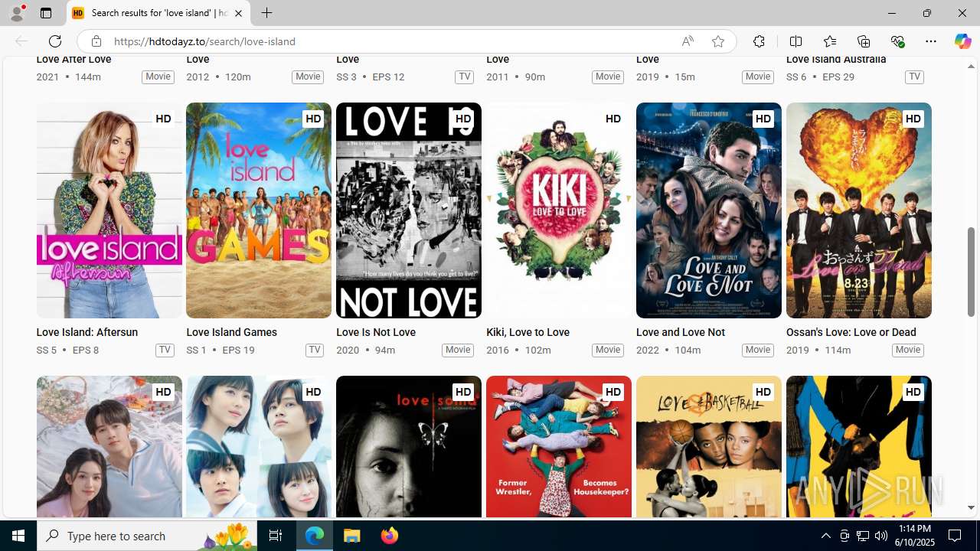Open the Windows Start menu
The height and width of the screenshot is (551, 980).
[x=18, y=536]
